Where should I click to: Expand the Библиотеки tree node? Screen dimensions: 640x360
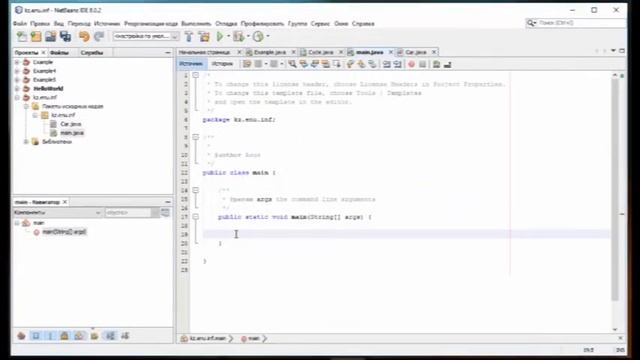pyautogui.click(x=26, y=142)
